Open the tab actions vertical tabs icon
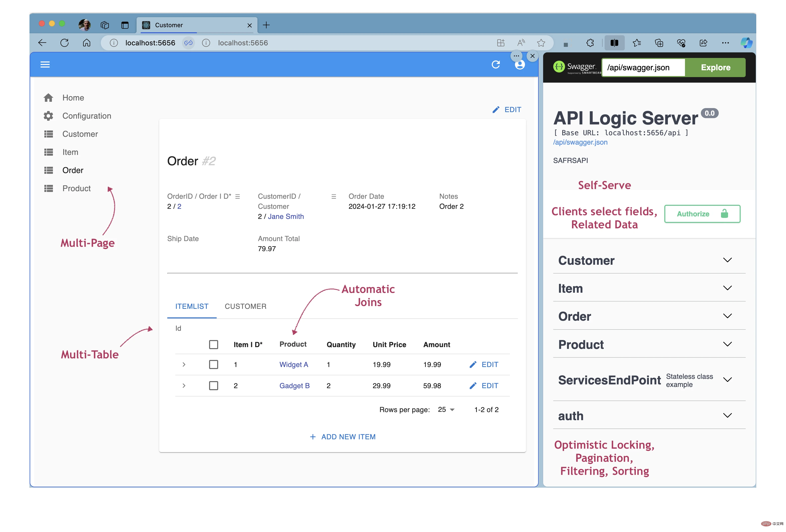Screen dimensions: 786x532 (x=125, y=25)
